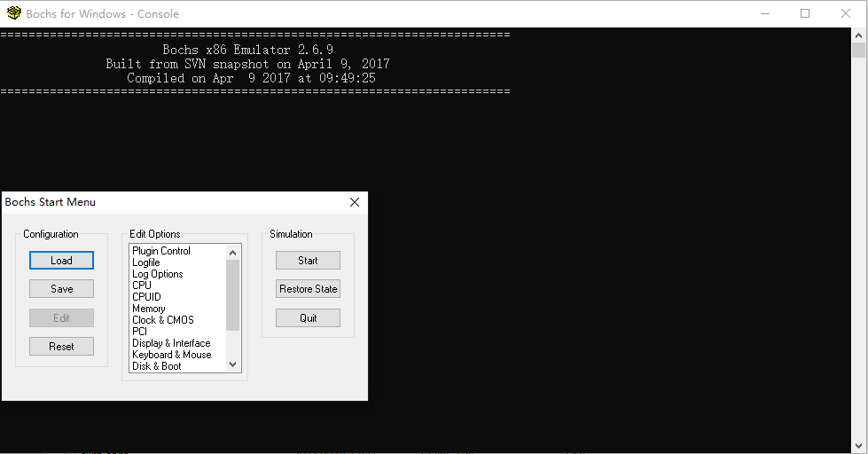
Task: Click the Restore State button
Action: tap(308, 289)
